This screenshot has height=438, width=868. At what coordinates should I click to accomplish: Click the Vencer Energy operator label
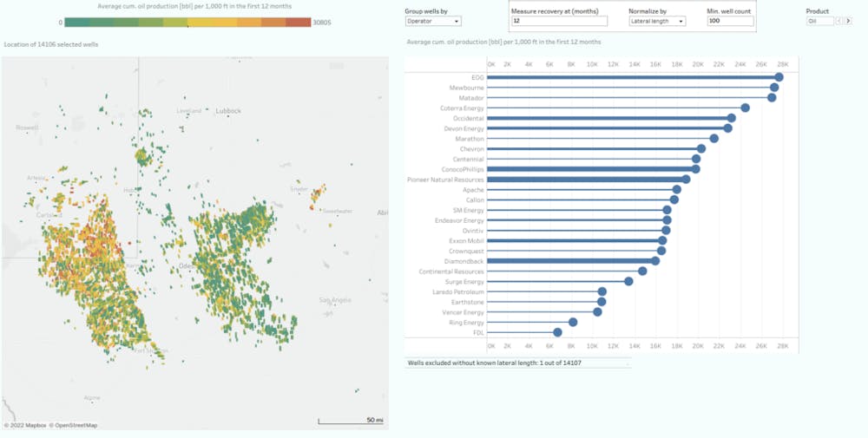[x=463, y=312]
